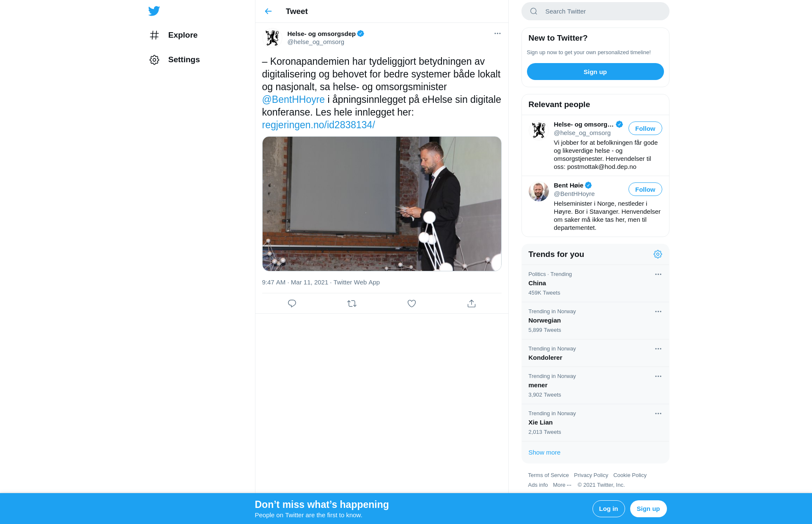Click the @BentHHoyre mention
This screenshot has height=524, width=812.
point(294,99)
